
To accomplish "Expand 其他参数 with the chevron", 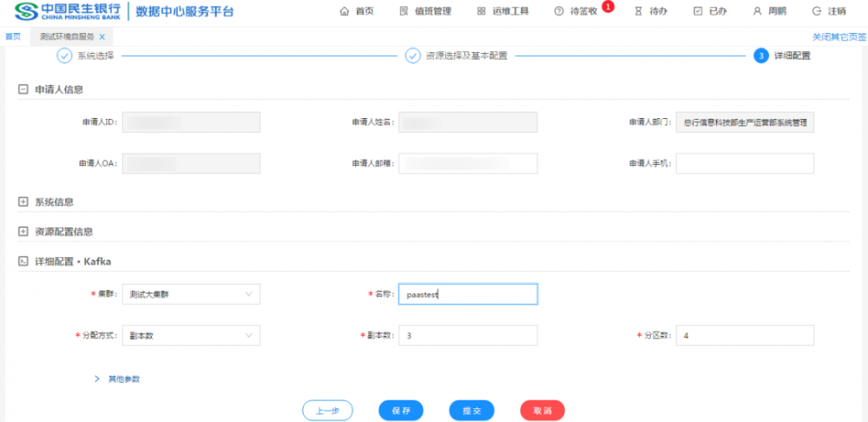I will pyautogui.click(x=97, y=379).
